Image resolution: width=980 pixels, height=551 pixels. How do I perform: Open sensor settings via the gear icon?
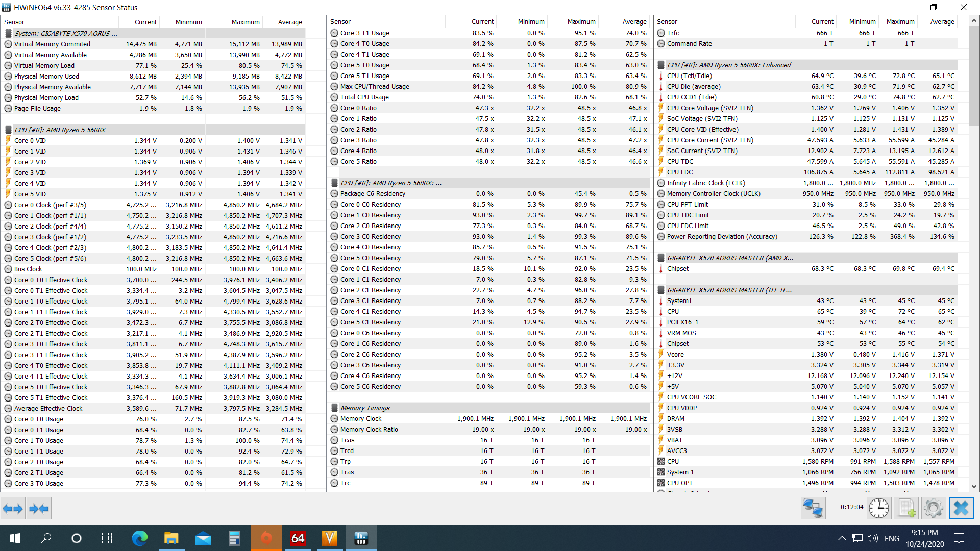(x=934, y=508)
